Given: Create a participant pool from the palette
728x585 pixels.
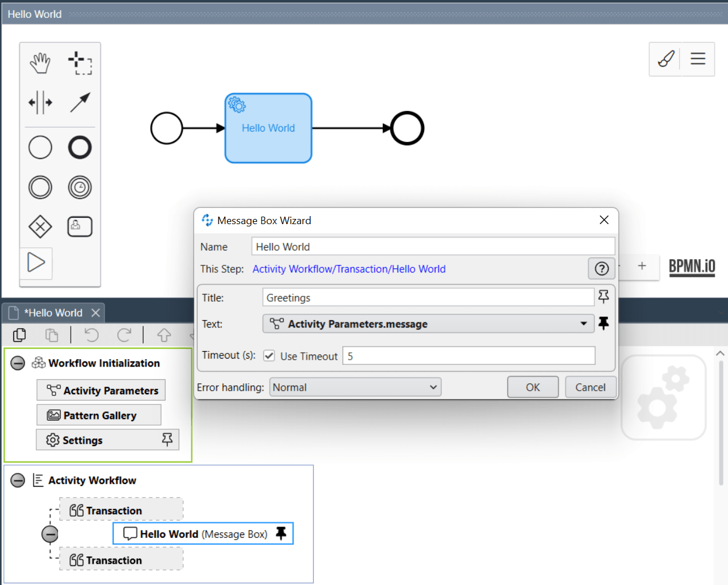Looking at the screenshot, I should coord(80,226).
